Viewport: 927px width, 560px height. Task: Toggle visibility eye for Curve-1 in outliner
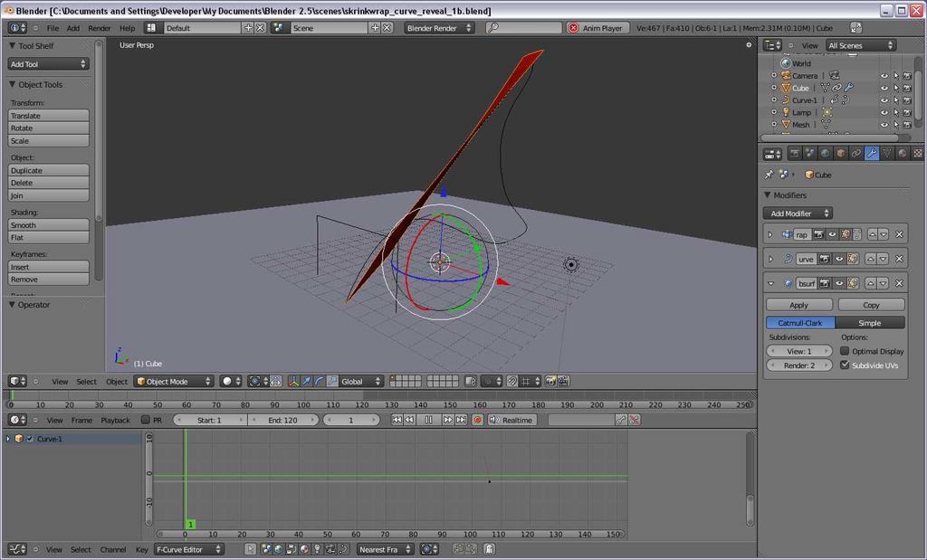(x=884, y=100)
